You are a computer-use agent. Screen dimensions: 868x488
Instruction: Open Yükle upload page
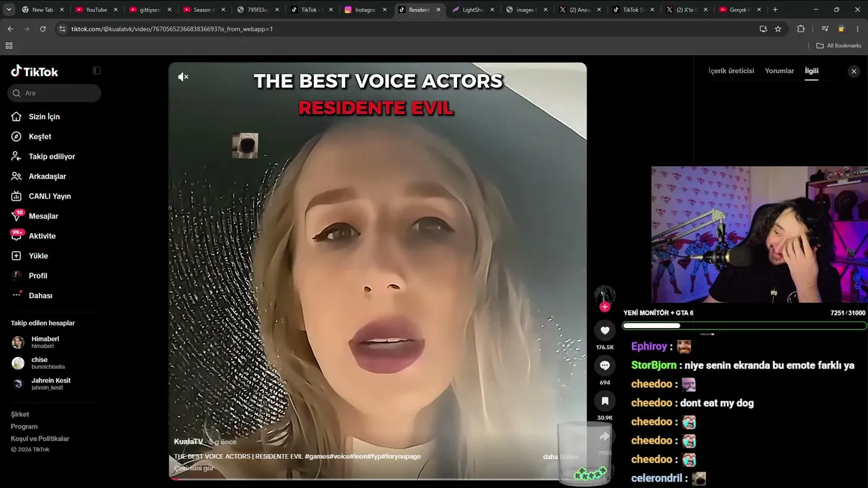click(38, 256)
